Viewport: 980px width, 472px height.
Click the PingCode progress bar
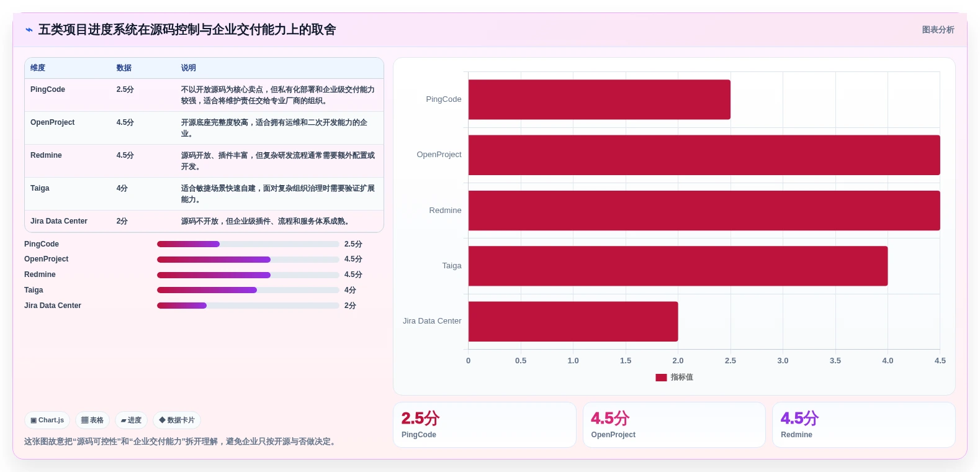[x=248, y=244]
